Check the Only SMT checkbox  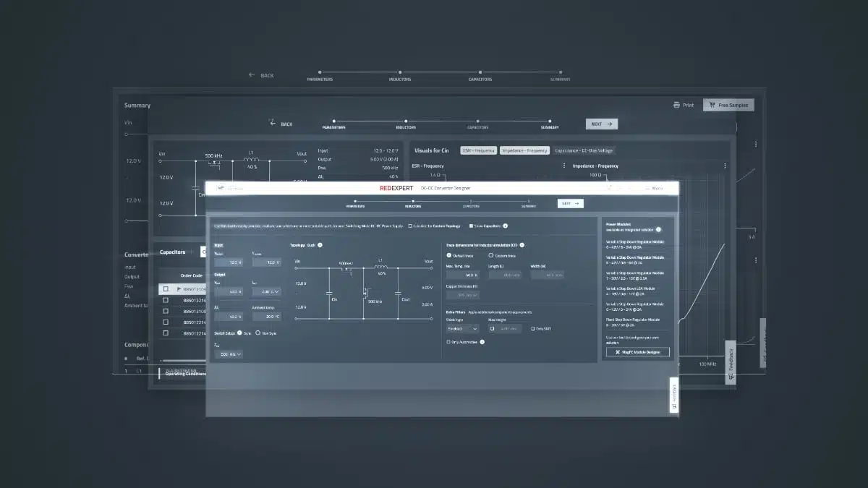click(x=532, y=328)
